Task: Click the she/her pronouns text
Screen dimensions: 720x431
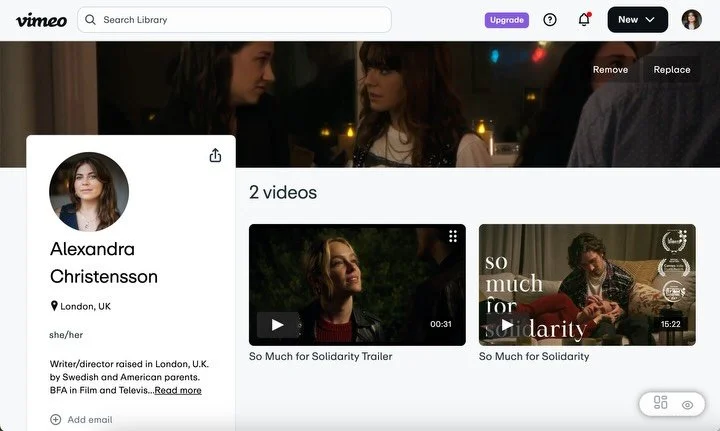Action: 66,335
